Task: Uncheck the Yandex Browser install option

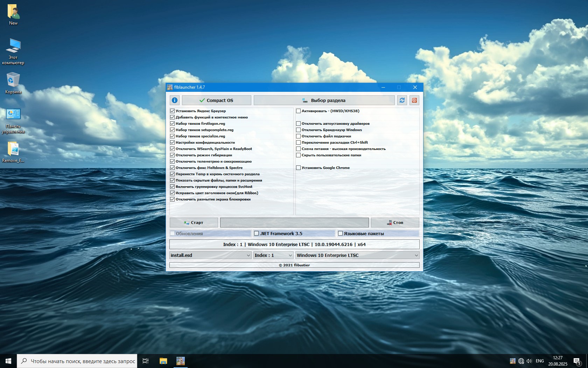Action: pyautogui.click(x=172, y=111)
